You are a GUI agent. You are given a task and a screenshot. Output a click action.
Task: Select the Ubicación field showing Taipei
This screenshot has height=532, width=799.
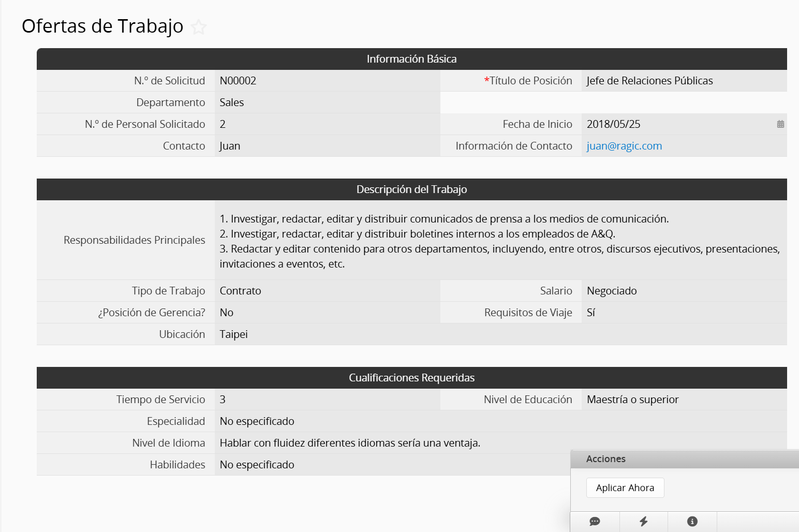233,334
